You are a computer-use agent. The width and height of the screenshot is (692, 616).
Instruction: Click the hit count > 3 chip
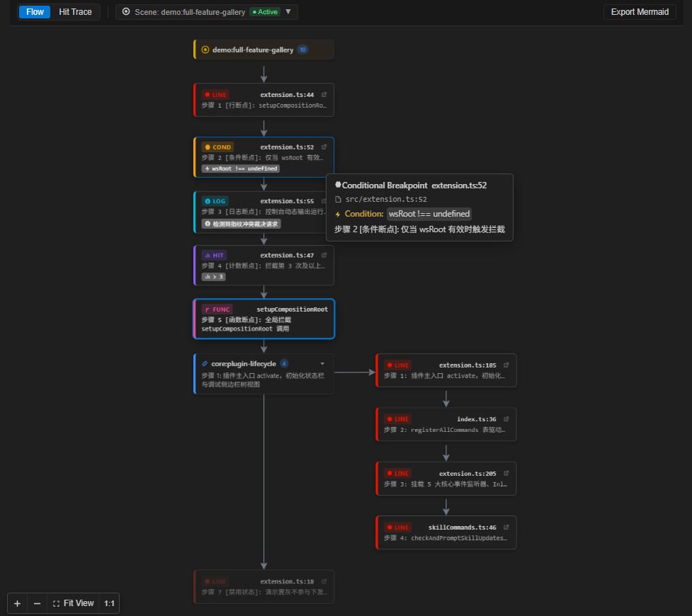click(214, 277)
